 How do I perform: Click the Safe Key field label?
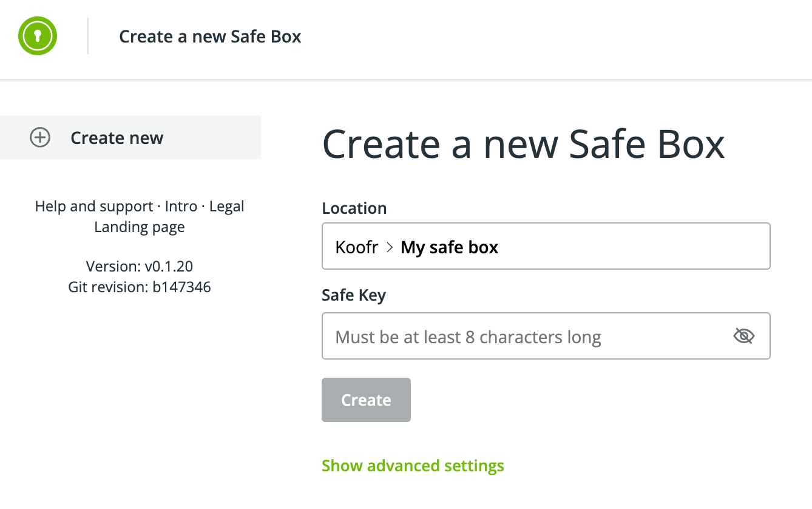tap(354, 296)
